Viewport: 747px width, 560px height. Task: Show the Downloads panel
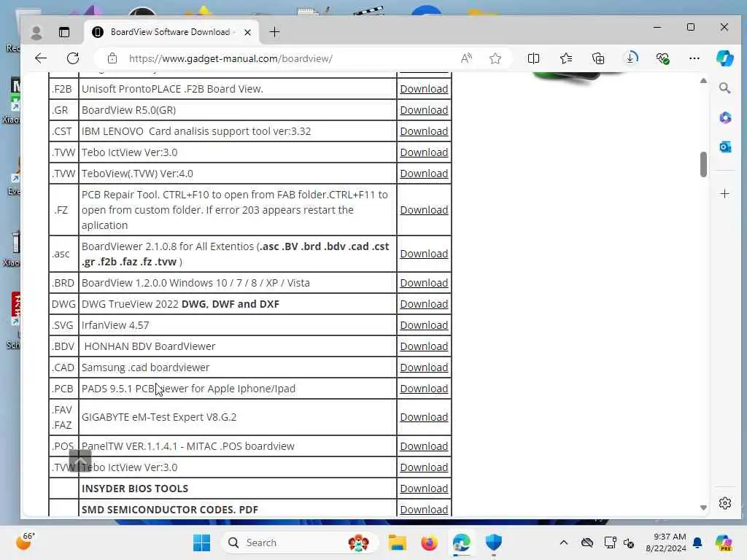pyautogui.click(x=631, y=58)
